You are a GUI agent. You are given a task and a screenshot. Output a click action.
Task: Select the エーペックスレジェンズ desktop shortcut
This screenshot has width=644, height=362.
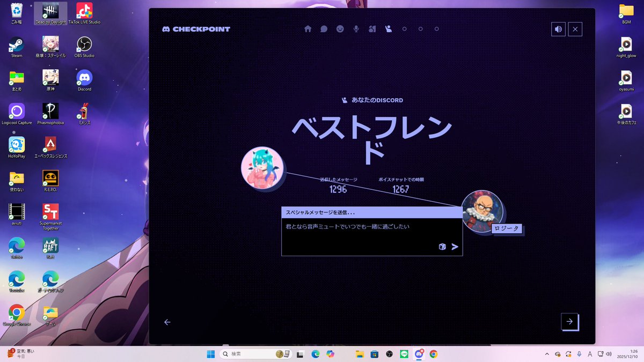[50, 147]
